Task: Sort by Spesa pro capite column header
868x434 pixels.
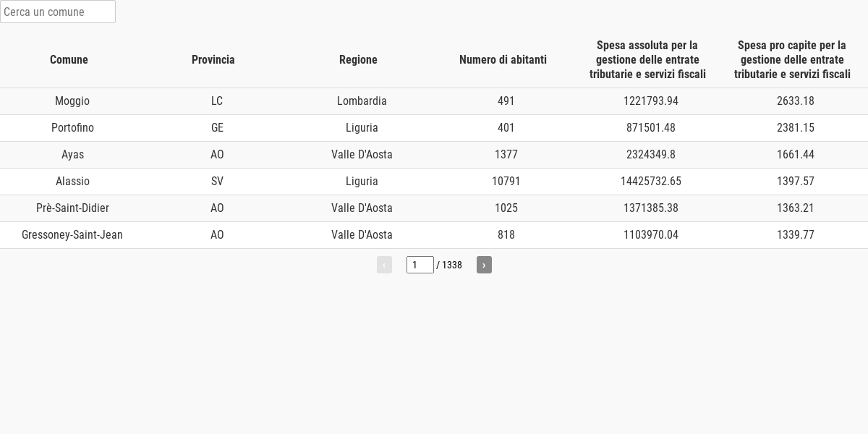Action: coord(792,60)
